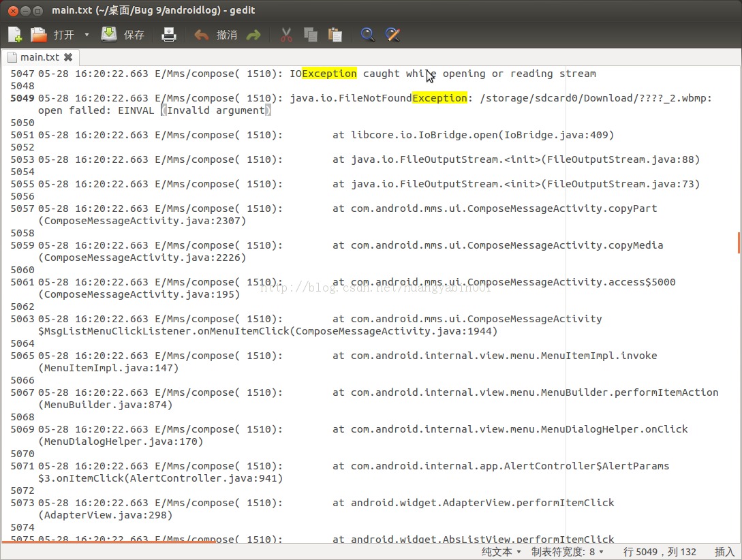
Task: Click line number 5073
Action: 22,503
